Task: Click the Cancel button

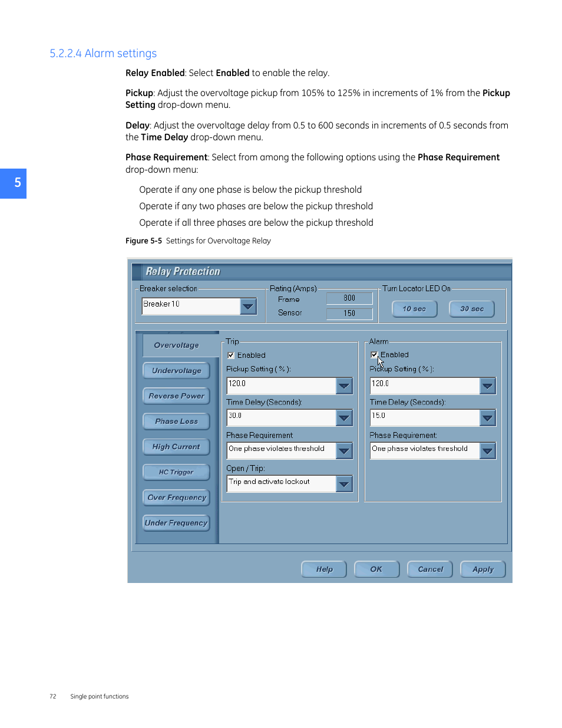Action: point(430,569)
